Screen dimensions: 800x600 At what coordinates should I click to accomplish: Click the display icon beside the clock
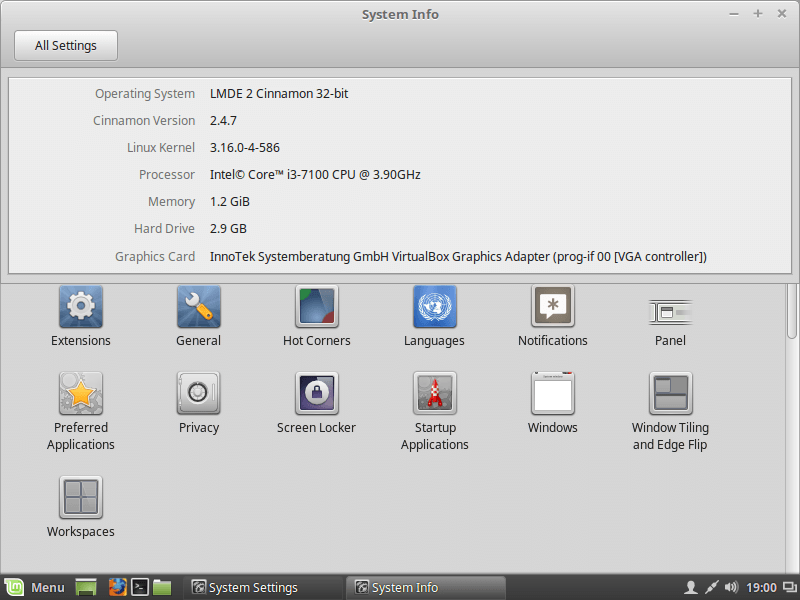[790, 588]
